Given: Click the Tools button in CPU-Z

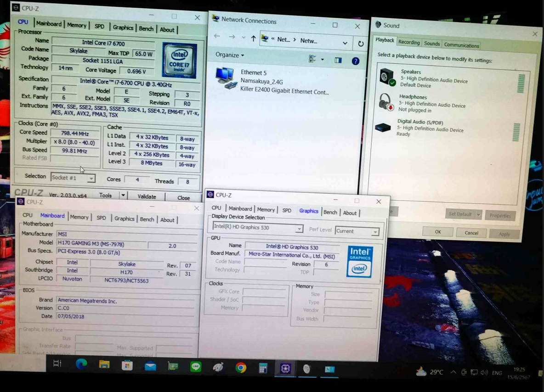Looking at the screenshot, I should click(x=106, y=195).
